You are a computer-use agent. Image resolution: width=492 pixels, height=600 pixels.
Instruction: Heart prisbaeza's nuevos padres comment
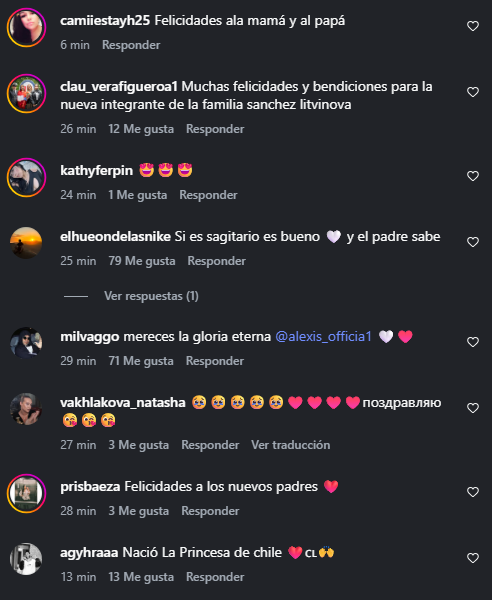[x=473, y=492]
